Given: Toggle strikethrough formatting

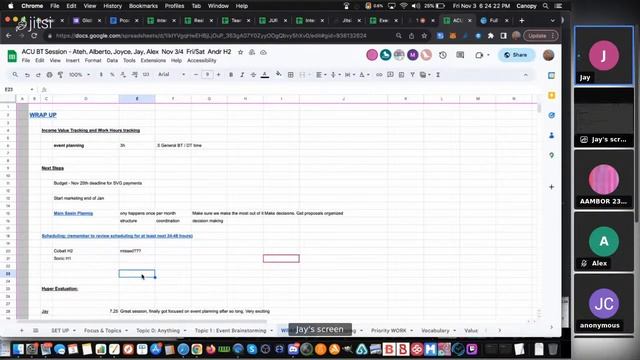Looking at the screenshot, I should click(x=253, y=75).
